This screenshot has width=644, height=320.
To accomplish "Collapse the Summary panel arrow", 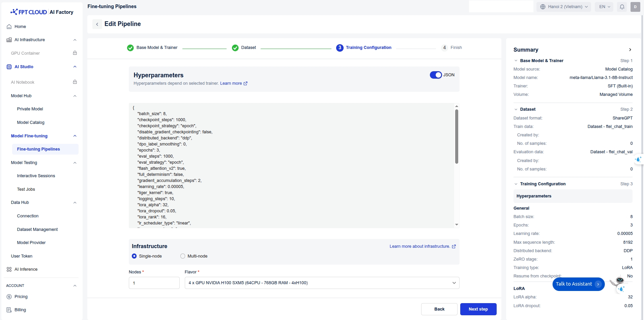I will 630,50.
